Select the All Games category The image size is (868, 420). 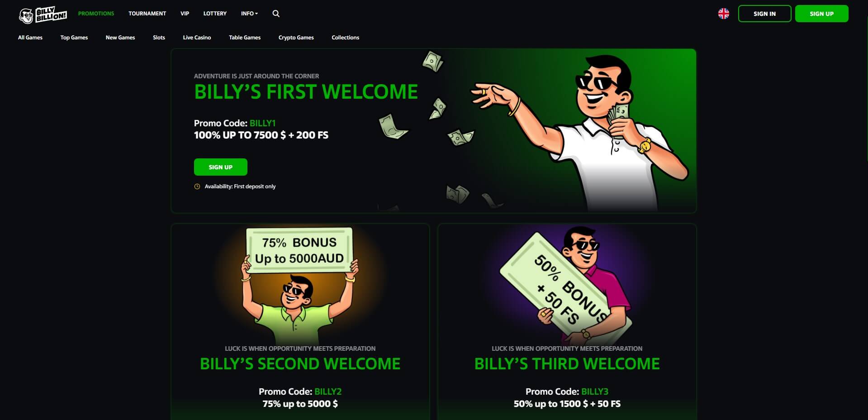point(30,38)
